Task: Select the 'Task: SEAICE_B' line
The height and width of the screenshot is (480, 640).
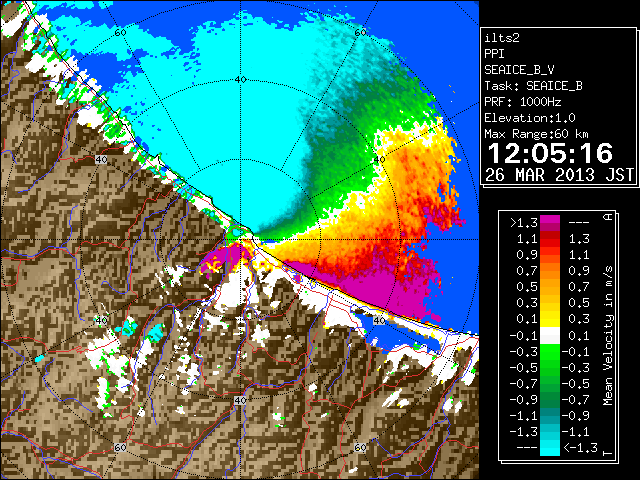Action: click(x=533, y=86)
